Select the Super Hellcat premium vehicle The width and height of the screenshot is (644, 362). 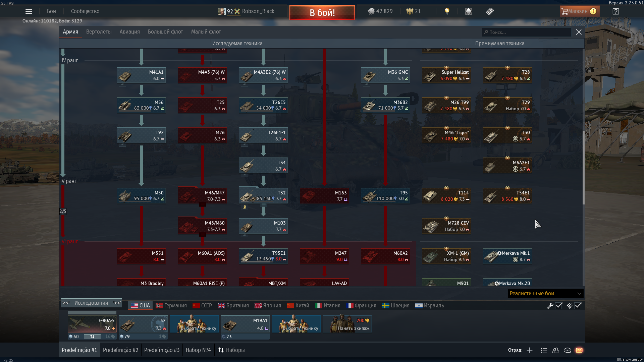pyautogui.click(x=446, y=75)
